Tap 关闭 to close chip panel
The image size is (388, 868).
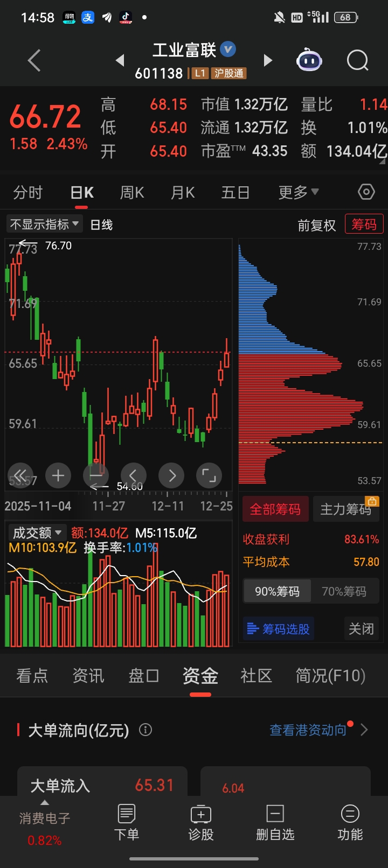361,628
